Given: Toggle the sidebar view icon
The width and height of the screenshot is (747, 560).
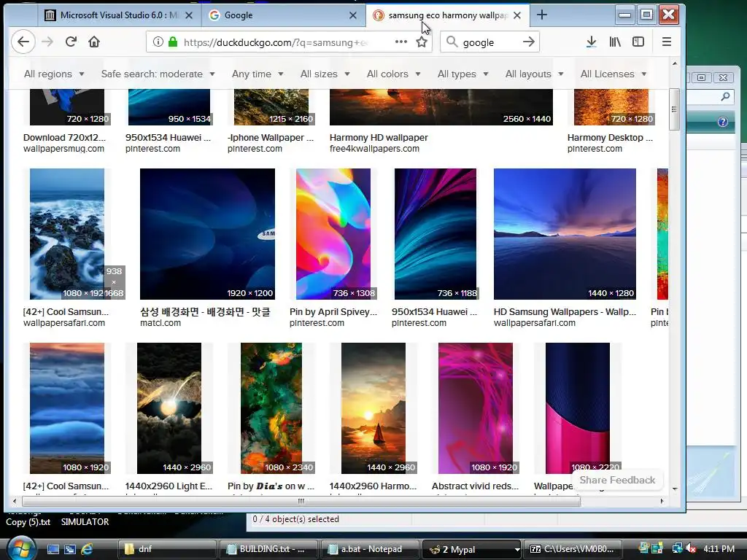Looking at the screenshot, I should click(x=638, y=42).
